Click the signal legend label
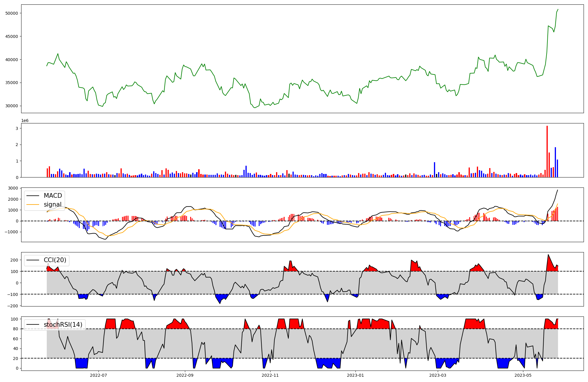This screenshot has width=588, height=382. [53, 205]
